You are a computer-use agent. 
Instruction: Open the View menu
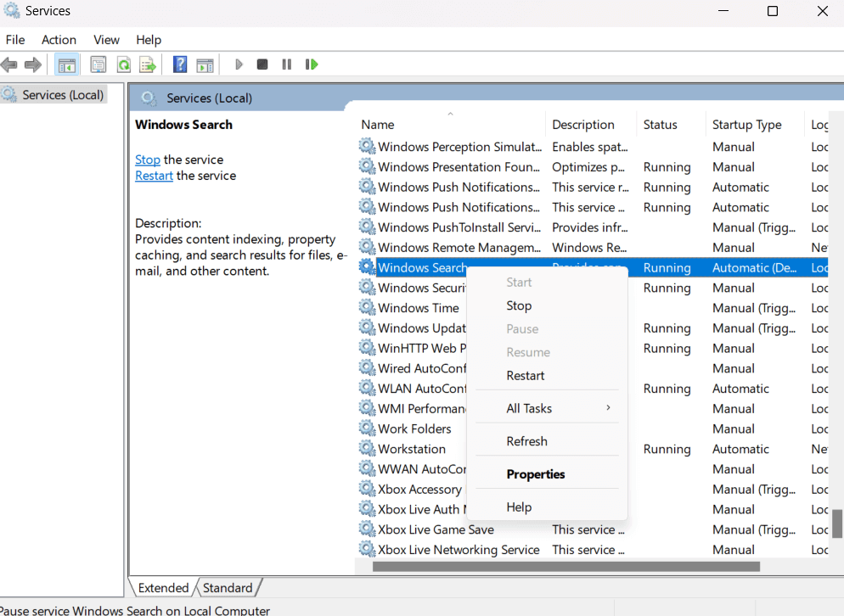click(106, 40)
